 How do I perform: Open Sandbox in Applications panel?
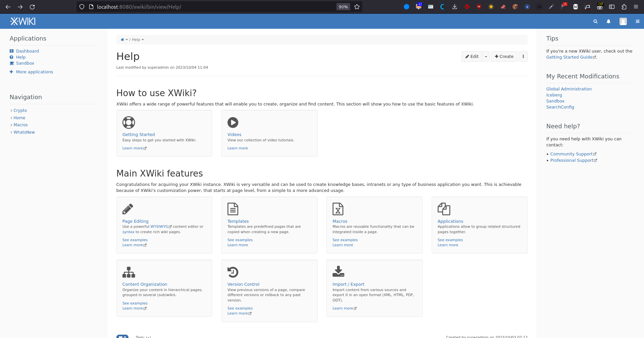pos(25,63)
